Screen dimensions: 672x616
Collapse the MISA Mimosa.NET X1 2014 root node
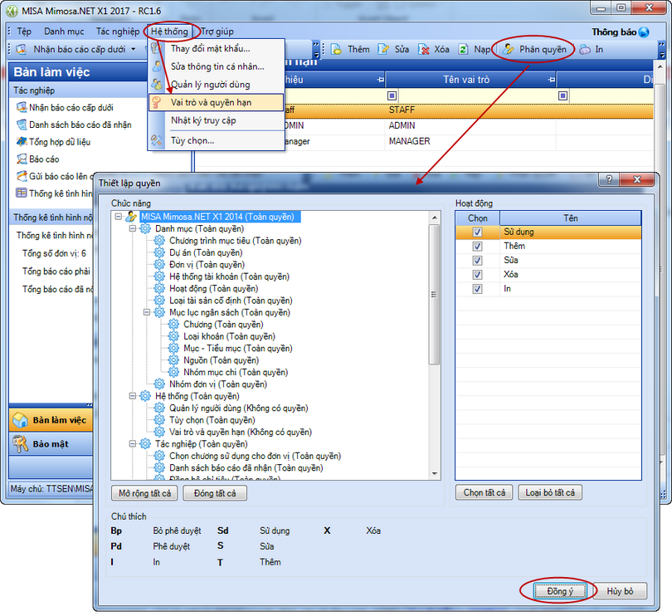coord(119,217)
